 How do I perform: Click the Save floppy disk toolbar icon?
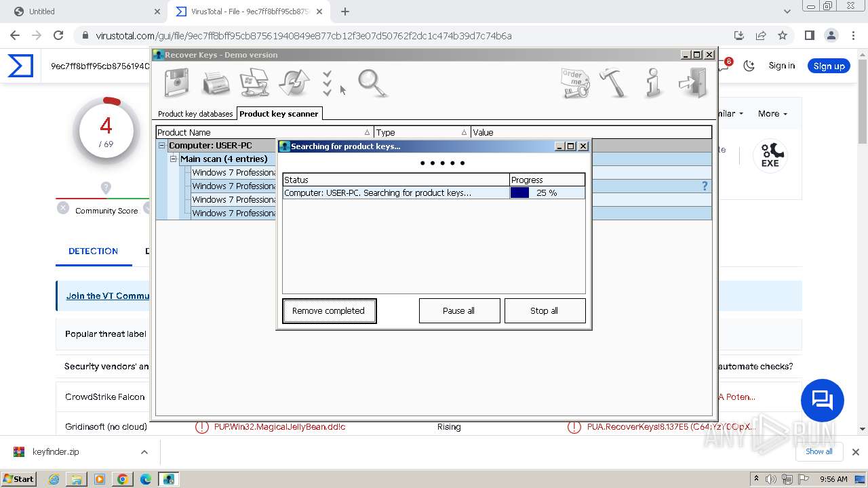[176, 83]
